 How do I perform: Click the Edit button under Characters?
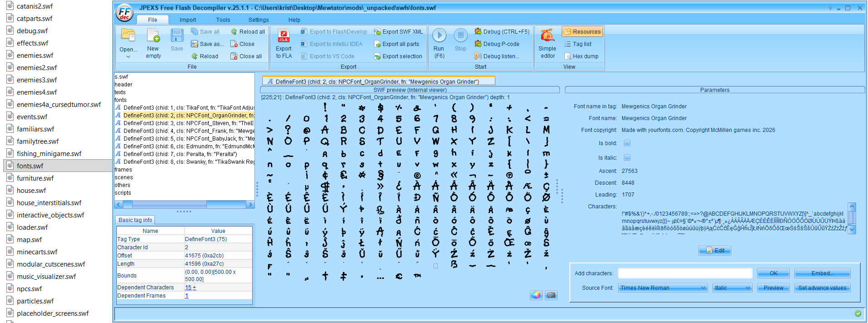715,251
